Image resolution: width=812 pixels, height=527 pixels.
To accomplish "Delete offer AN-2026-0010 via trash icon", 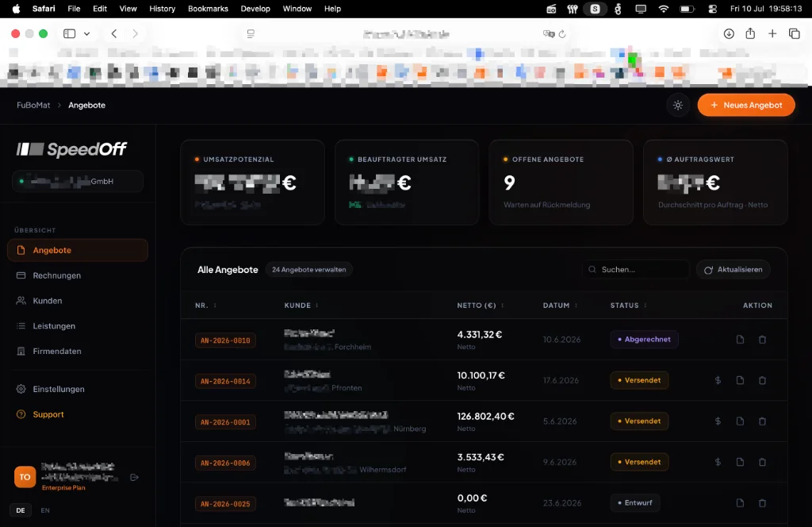I will [762, 340].
